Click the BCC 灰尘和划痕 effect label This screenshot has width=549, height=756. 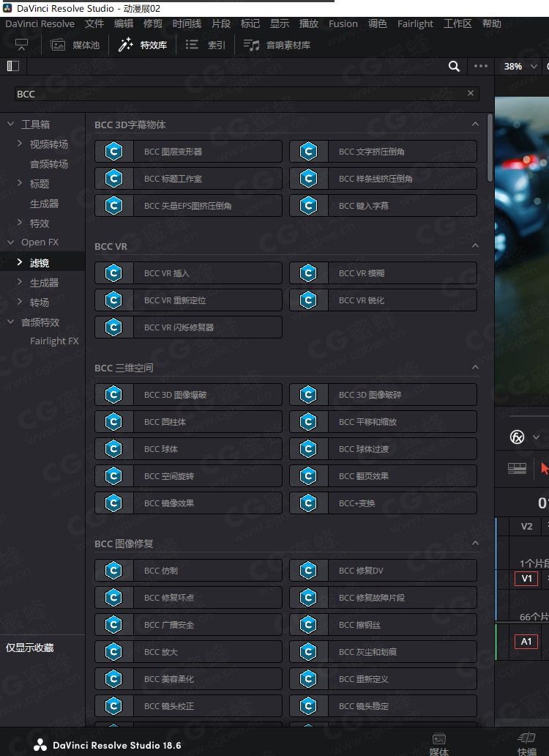click(x=368, y=651)
